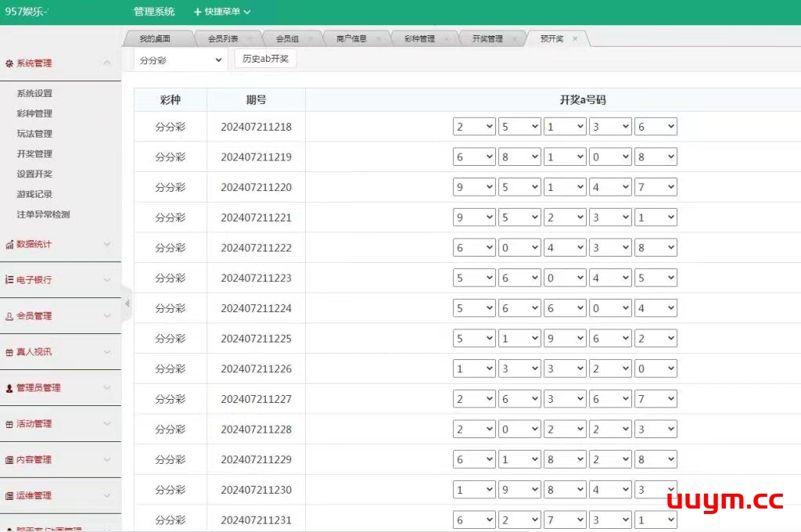The image size is (801, 532).
Task: Collapse the sidebar with the left arrow handle
Action: [x=127, y=304]
